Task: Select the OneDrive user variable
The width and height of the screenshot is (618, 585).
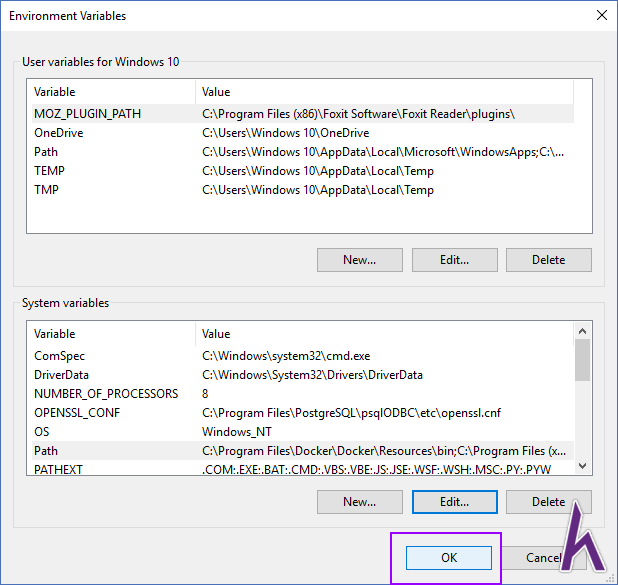Action: (303, 133)
